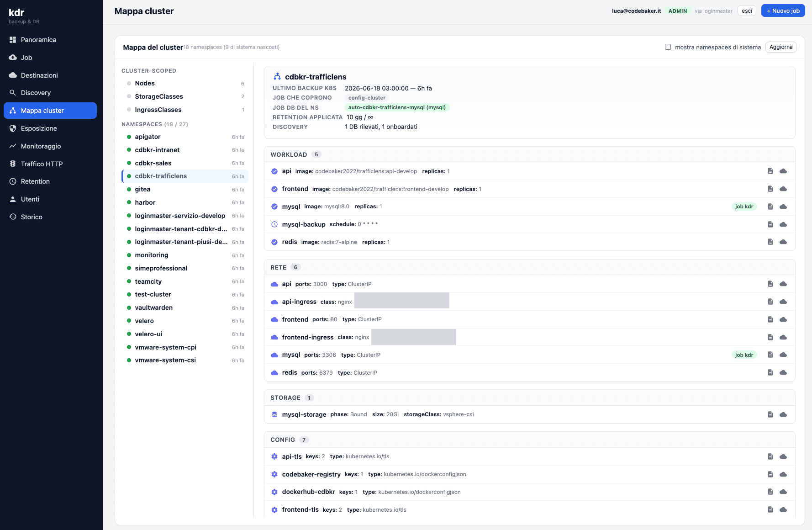View document icon for frontend-ingress row
The width and height of the screenshot is (812, 530).
tap(770, 337)
